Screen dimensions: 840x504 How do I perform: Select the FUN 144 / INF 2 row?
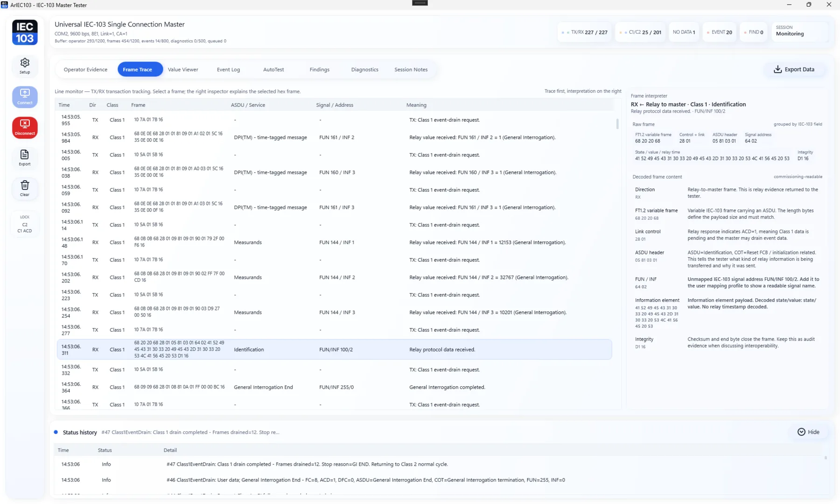click(334, 277)
